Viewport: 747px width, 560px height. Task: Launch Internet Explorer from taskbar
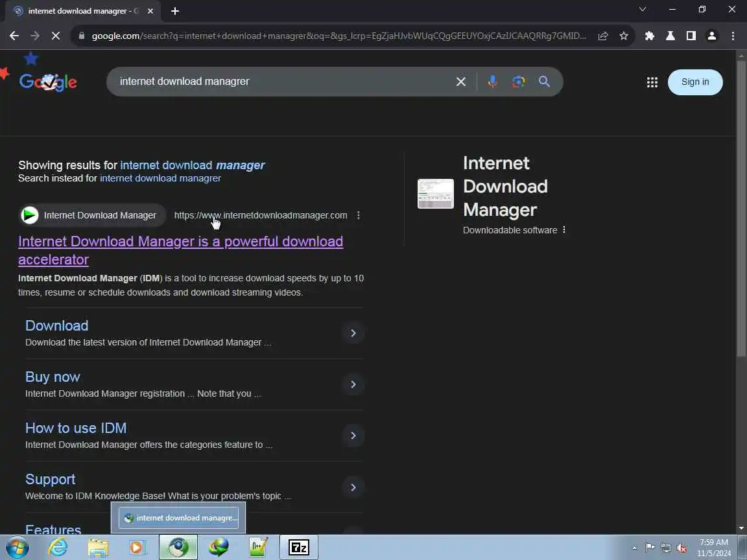point(58,548)
